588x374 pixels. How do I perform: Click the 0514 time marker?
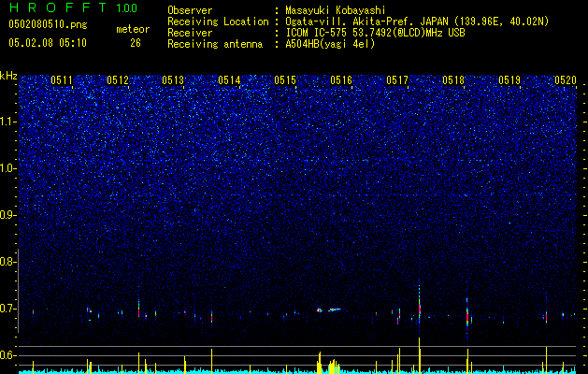pyautogui.click(x=230, y=80)
